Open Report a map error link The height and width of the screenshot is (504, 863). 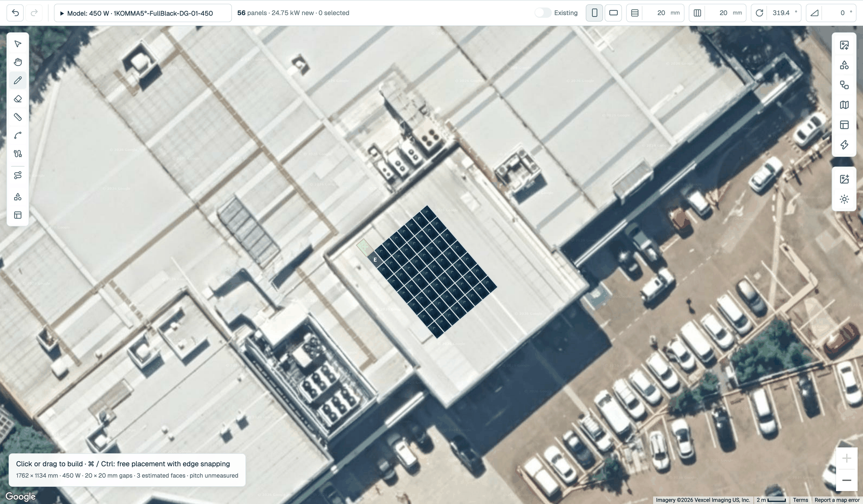click(837, 500)
